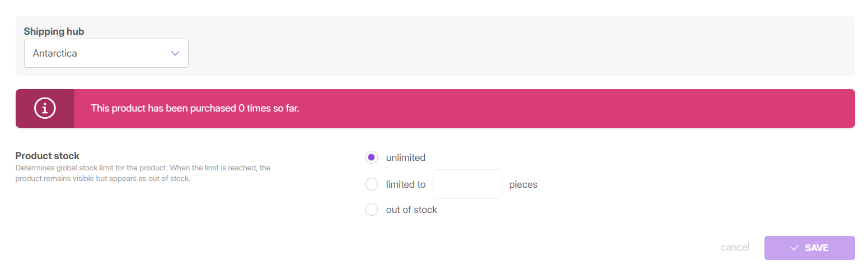The image size is (868, 269).
Task: Focus the limited pieces quantity input field
Action: pyautogui.click(x=467, y=184)
